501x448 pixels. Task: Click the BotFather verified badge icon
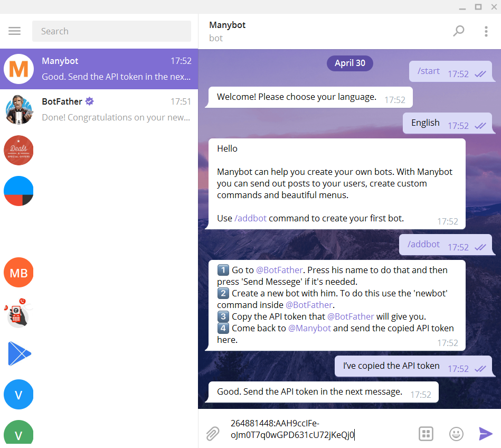pos(90,101)
